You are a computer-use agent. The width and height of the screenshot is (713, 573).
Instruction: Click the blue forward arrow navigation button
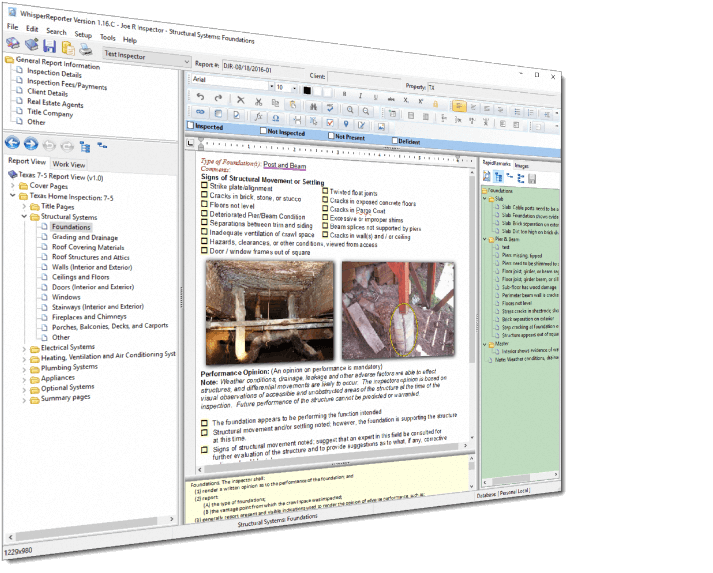coord(30,144)
